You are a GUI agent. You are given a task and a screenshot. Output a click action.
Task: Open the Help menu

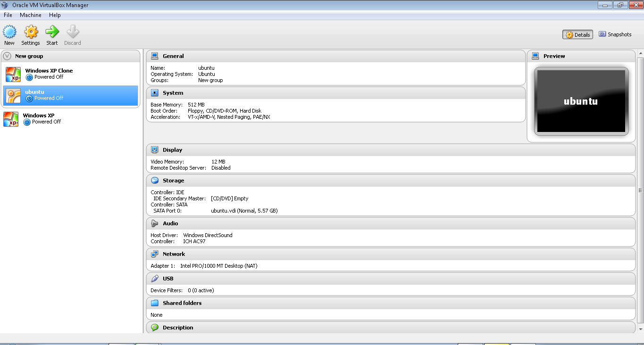point(55,15)
